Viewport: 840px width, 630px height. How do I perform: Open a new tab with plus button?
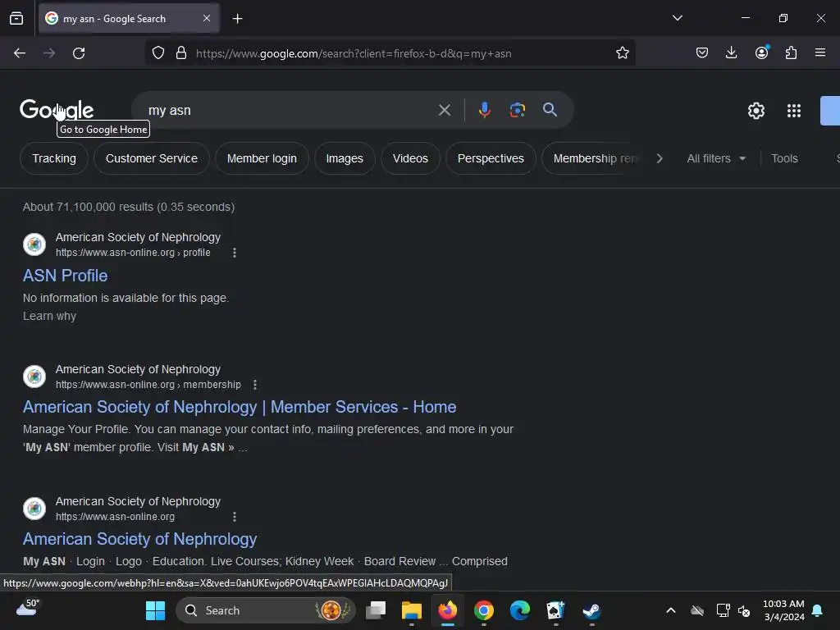(237, 19)
